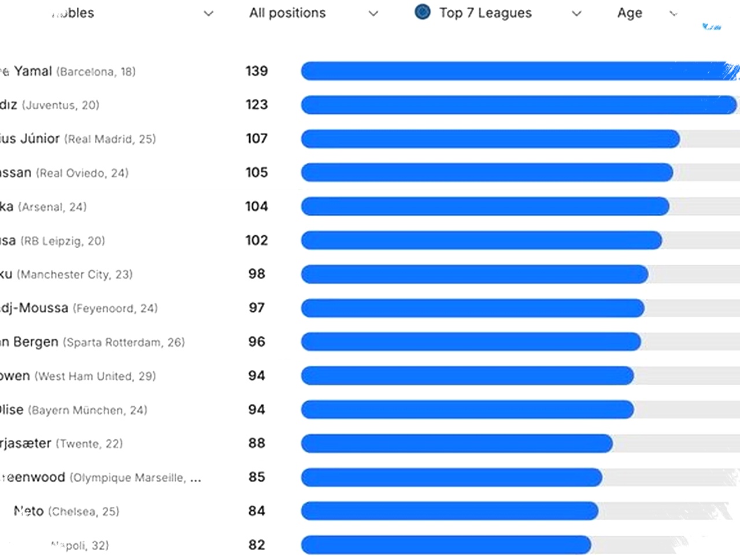
Task: Click the Manchester City player's value 98
Action: [257, 274]
